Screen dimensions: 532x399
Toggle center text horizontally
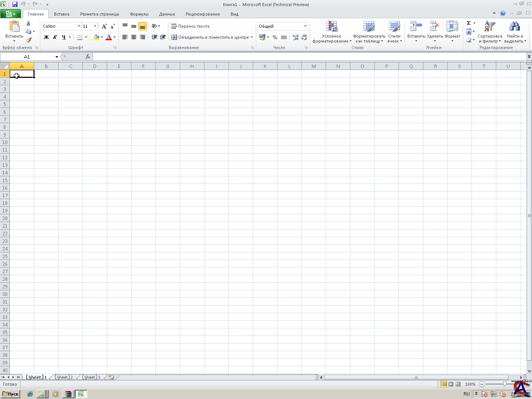[x=134, y=37]
